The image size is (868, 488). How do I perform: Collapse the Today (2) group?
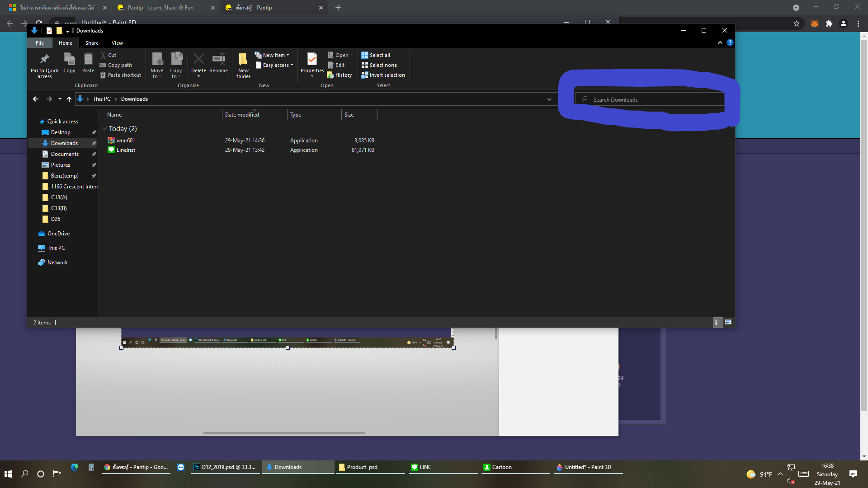tap(104, 129)
